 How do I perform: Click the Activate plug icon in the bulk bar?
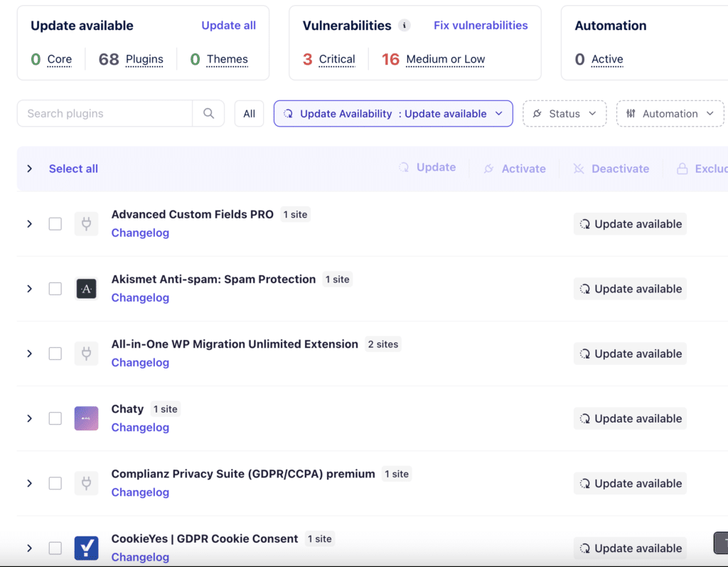(488, 169)
